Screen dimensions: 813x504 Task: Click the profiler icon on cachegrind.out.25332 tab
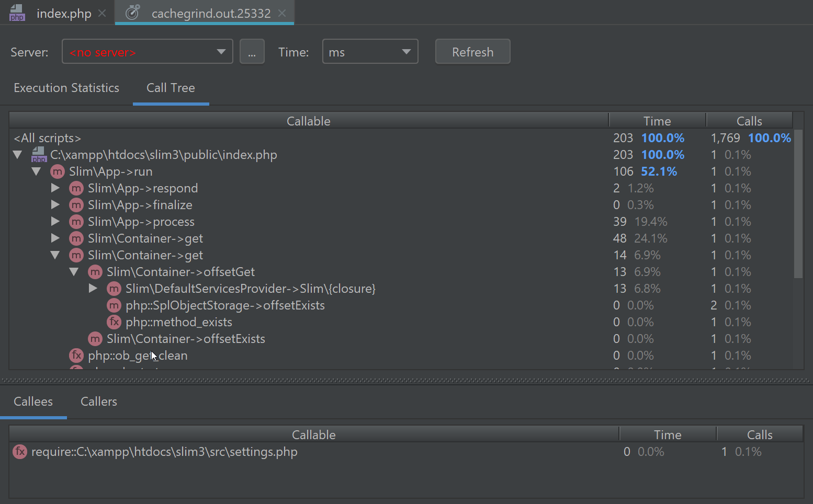click(133, 13)
